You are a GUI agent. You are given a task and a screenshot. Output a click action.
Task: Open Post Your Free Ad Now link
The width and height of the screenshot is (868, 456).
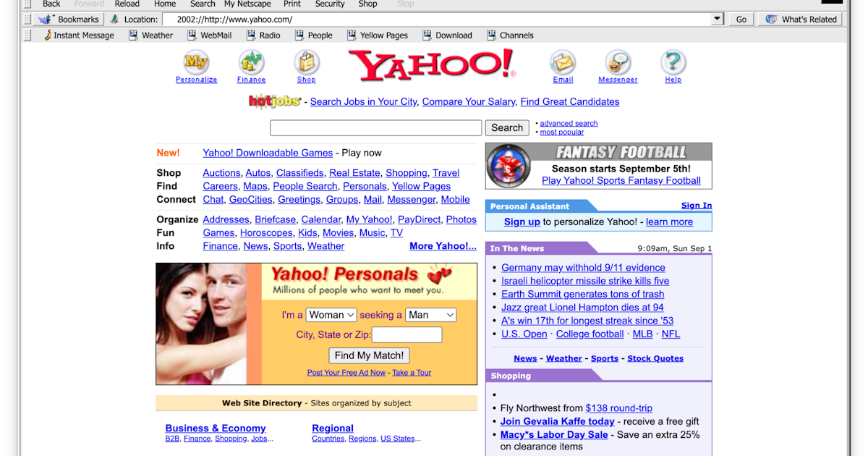click(346, 373)
